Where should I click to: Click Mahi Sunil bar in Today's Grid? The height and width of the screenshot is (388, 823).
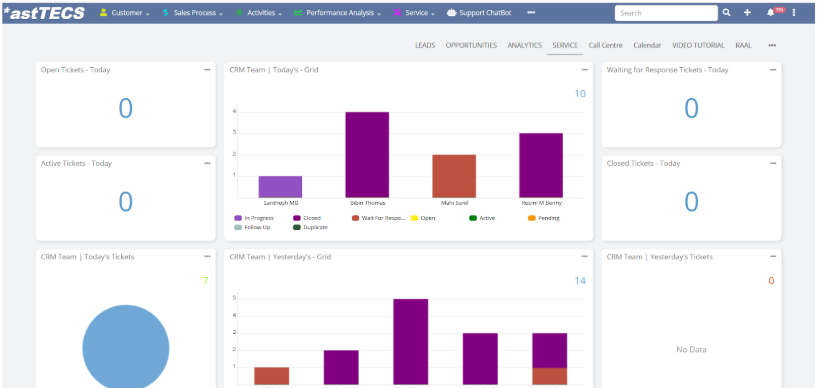coord(454,176)
